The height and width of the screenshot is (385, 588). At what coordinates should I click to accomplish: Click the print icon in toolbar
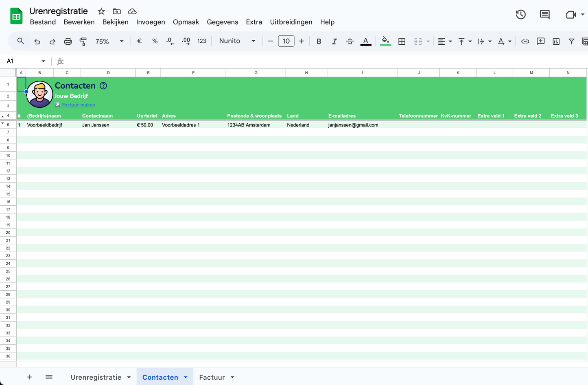[x=68, y=41]
